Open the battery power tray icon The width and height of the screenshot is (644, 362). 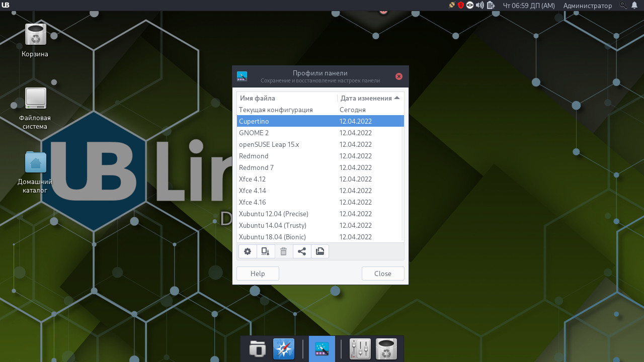(x=491, y=6)
